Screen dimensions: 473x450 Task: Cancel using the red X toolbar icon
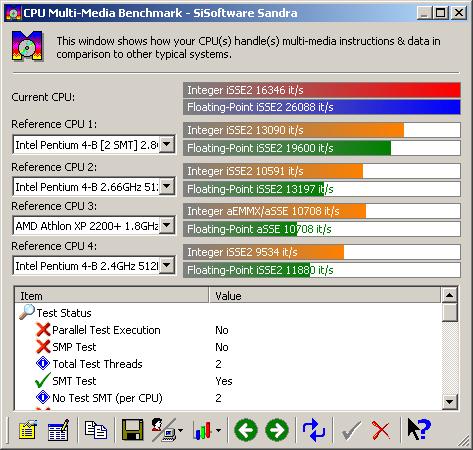381,430
